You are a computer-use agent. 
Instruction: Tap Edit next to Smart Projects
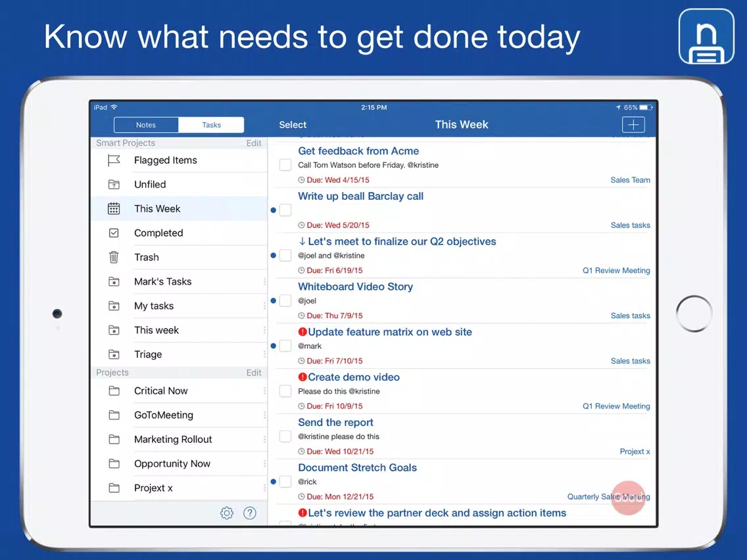[x=254, y=143]
